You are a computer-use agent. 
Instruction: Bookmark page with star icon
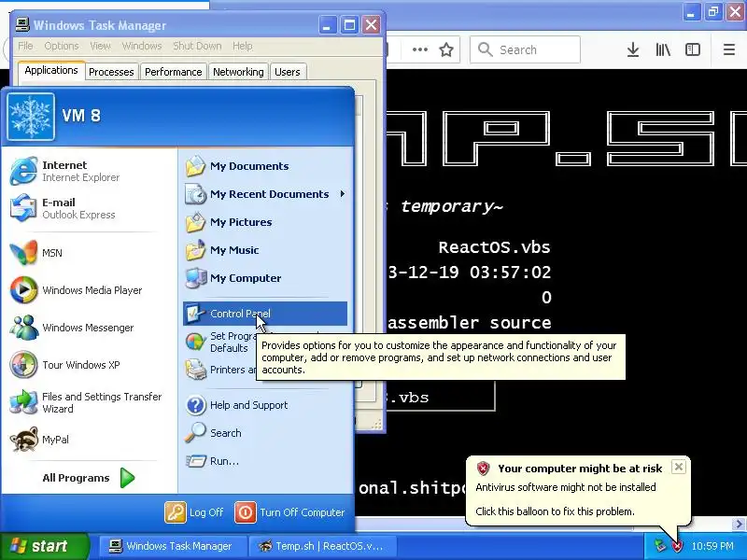pos(446,49)
